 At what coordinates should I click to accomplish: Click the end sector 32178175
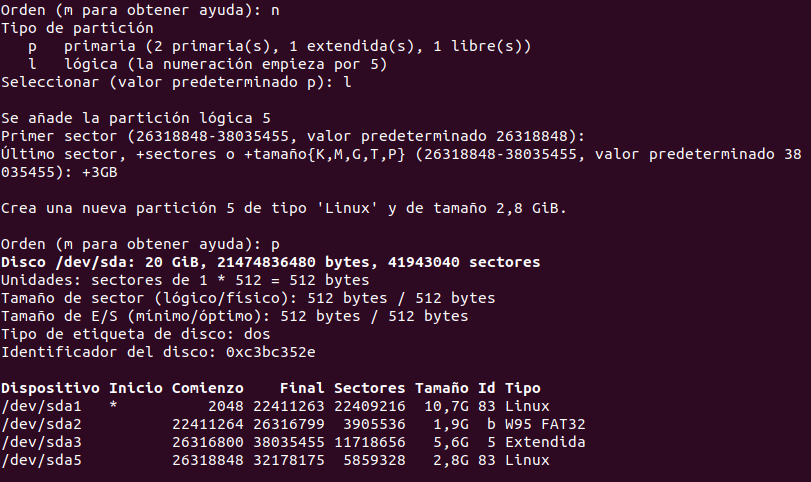289,460
